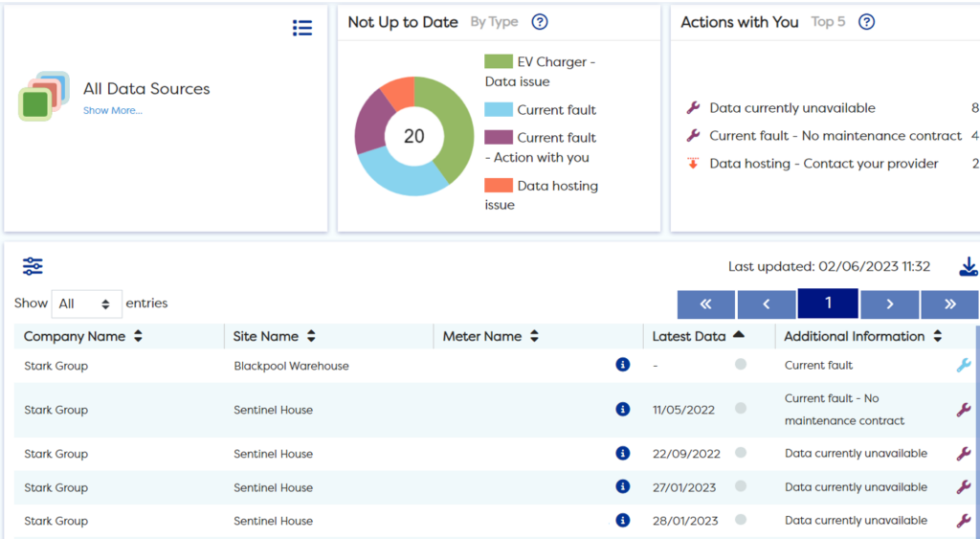Click wrench icon in 27/01/2023 row

[x=964, y=486]
